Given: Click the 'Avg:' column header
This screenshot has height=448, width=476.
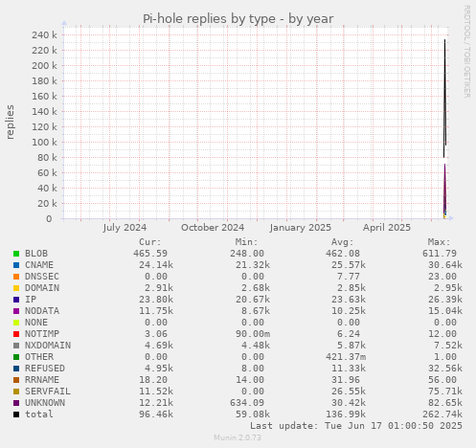Looking at the screenshot, I should pyautogui.click(x=342, y=242).
